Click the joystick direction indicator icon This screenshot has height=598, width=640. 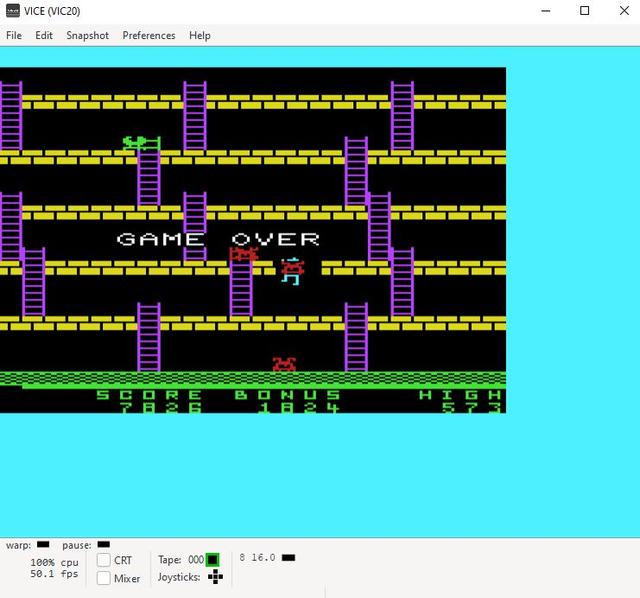click(x=215, y=577)
